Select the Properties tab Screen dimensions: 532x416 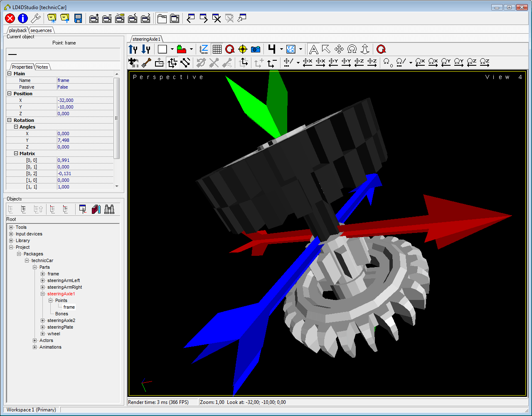coord(22,67)
